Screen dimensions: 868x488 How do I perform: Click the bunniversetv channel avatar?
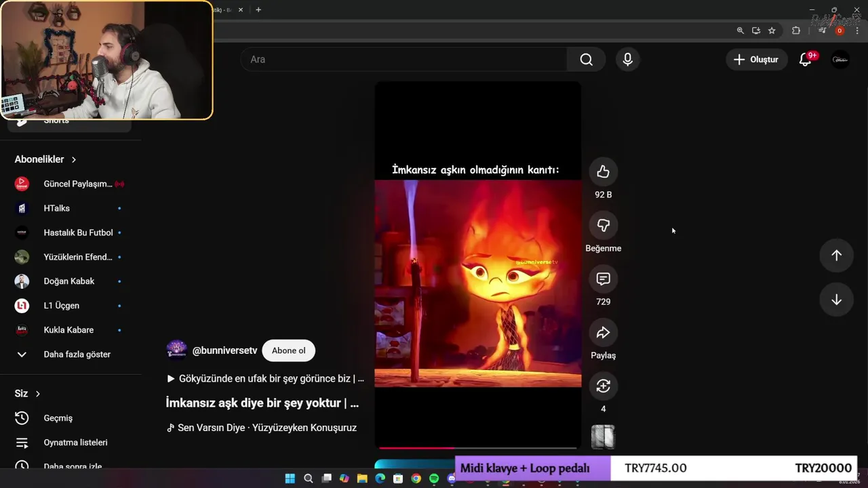point(176,350)
